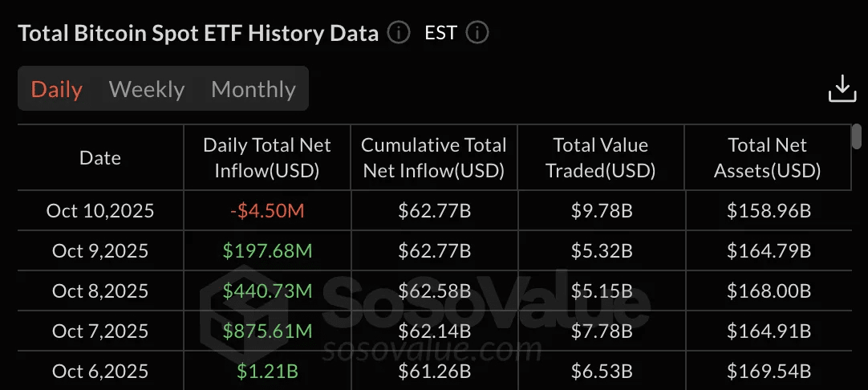Click the $169.54B net assets value
This screenshot has height=390, width=868.
click(769, 371)
